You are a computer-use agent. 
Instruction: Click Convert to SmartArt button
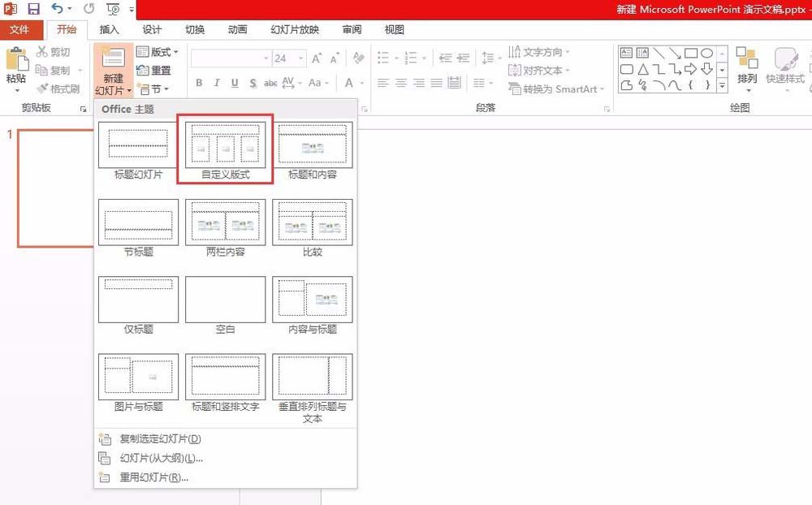(x=557, y=89)
